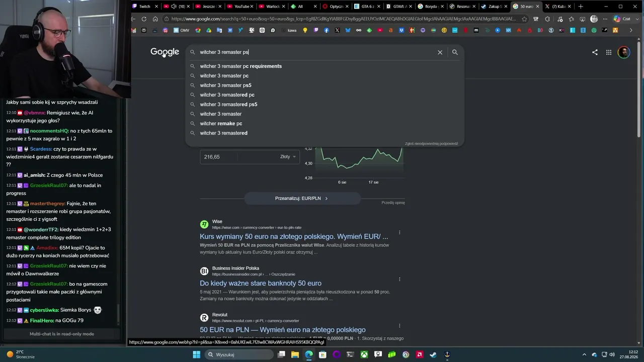The width and height of the screenshot is (644, 362).
Task: Click username 'GrzesiekRaul07' above 'ale to nadal in progress'
Action: 49,186
